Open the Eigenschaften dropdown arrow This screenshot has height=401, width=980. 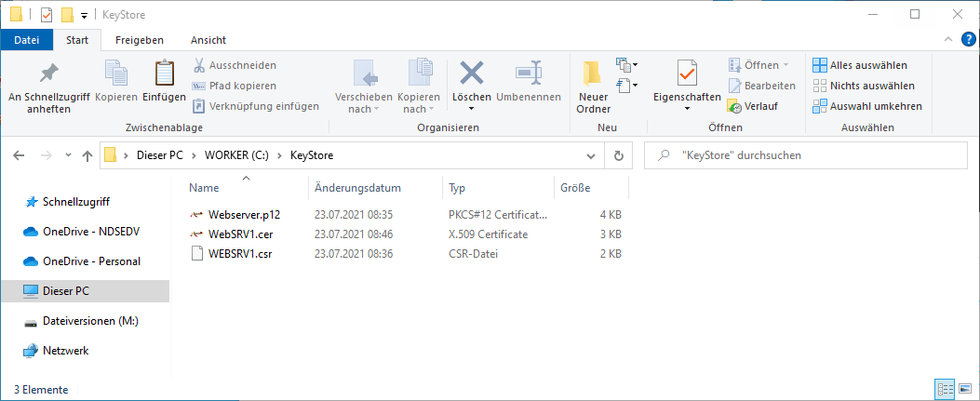[x=687, y=108]
